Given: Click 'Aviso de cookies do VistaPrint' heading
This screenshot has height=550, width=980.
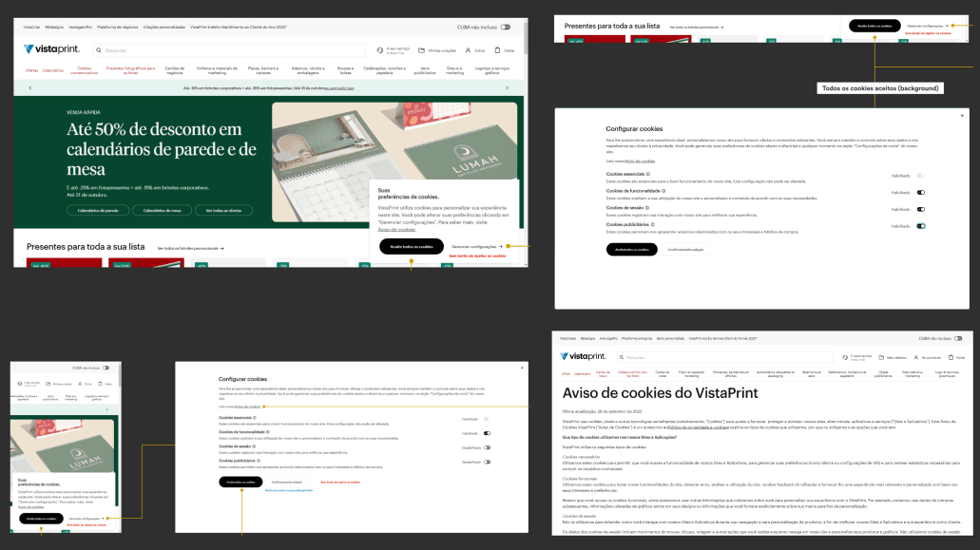Looking at the screenshot, I should click(x=660, y=393).
